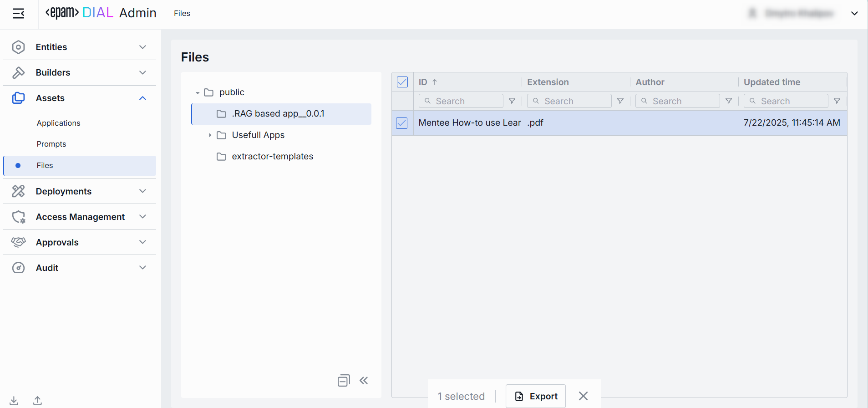Select the extractor-templates folder
868x408 pixels.
[272, 157]
